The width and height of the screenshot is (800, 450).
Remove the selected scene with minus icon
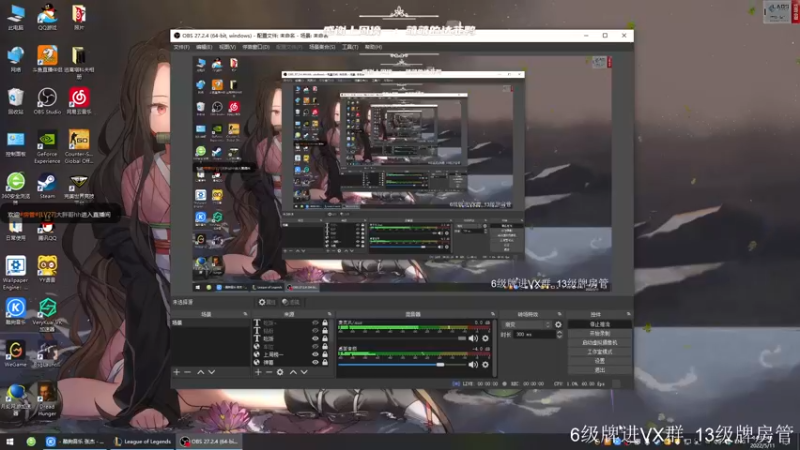(x=187, y=372)
